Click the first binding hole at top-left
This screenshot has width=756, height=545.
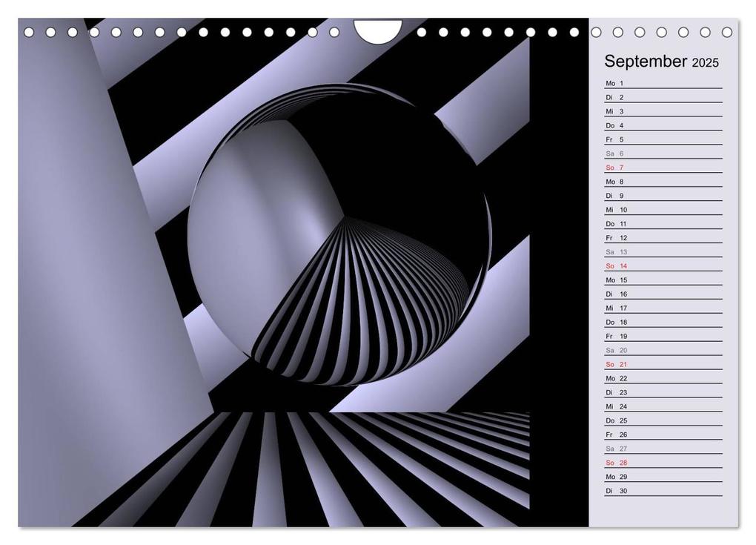coord(29,33)
